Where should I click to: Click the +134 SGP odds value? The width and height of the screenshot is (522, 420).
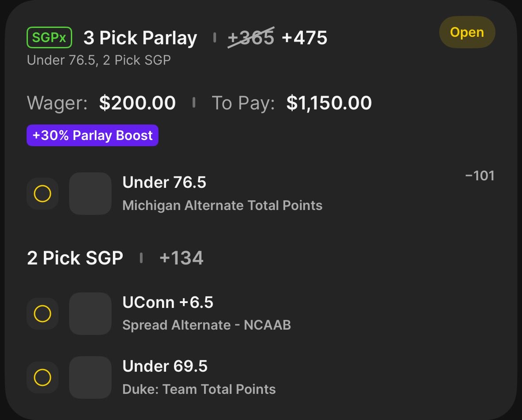(x=181, y=258)
